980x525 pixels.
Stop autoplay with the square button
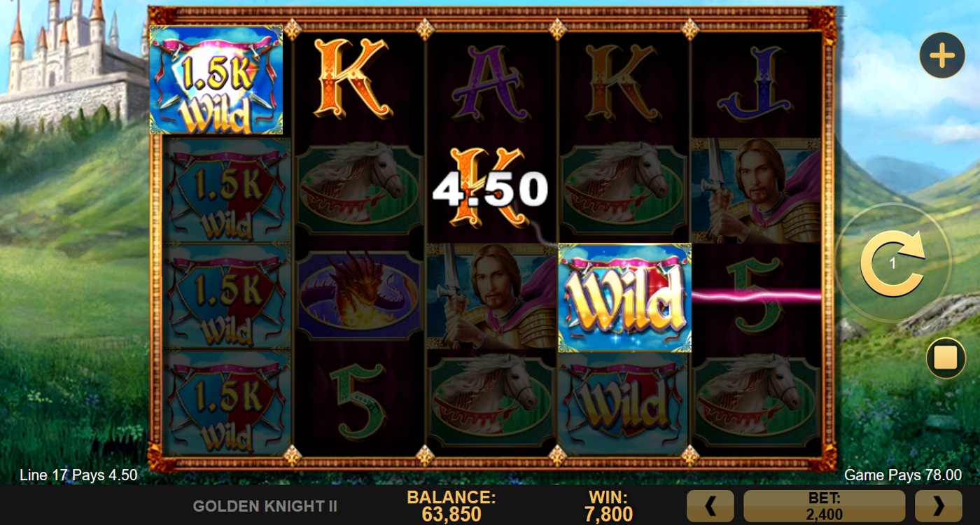(946, 358)
